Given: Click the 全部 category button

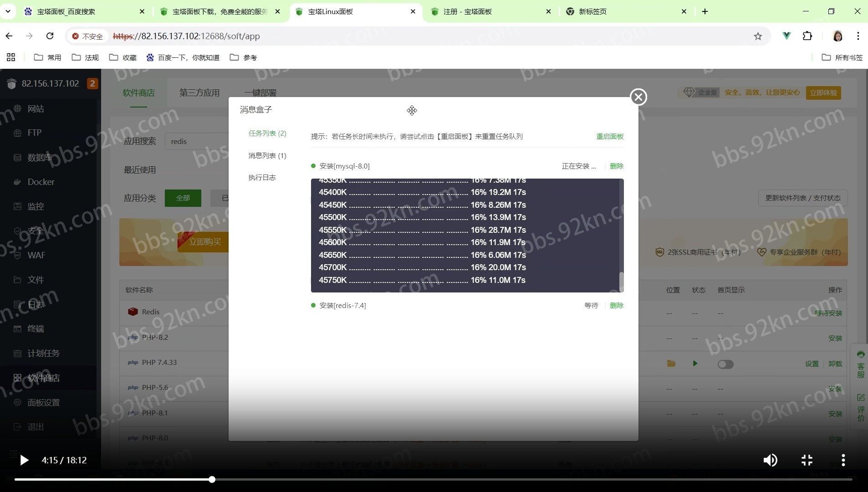Looking at the screenshot, I should click(183, 198).
